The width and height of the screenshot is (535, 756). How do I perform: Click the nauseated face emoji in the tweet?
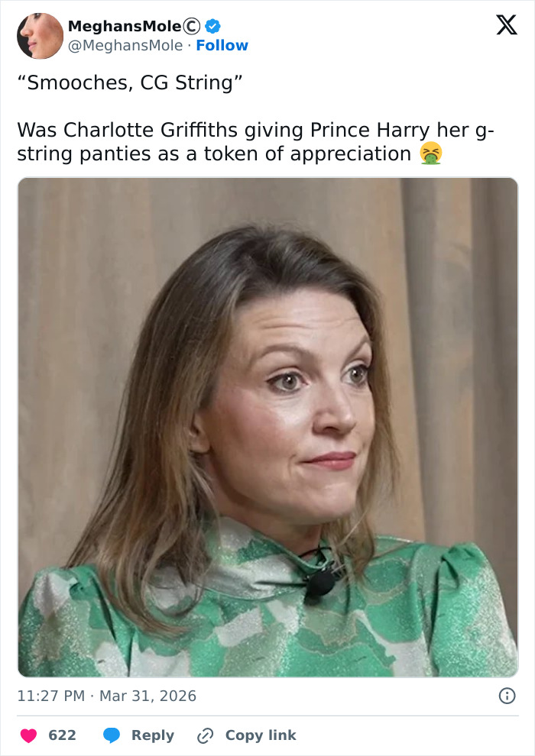(x=431, y=154)
